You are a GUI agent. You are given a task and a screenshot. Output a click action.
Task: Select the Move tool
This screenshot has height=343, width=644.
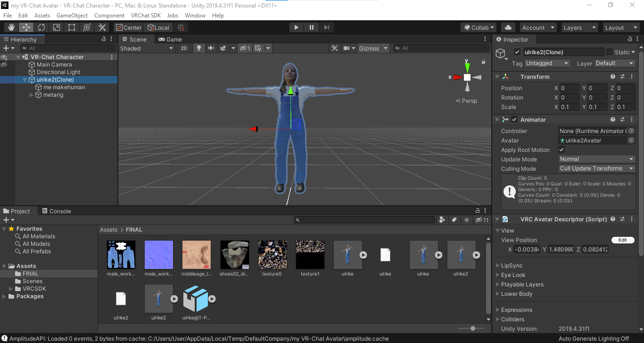click(x=26, y=27)
